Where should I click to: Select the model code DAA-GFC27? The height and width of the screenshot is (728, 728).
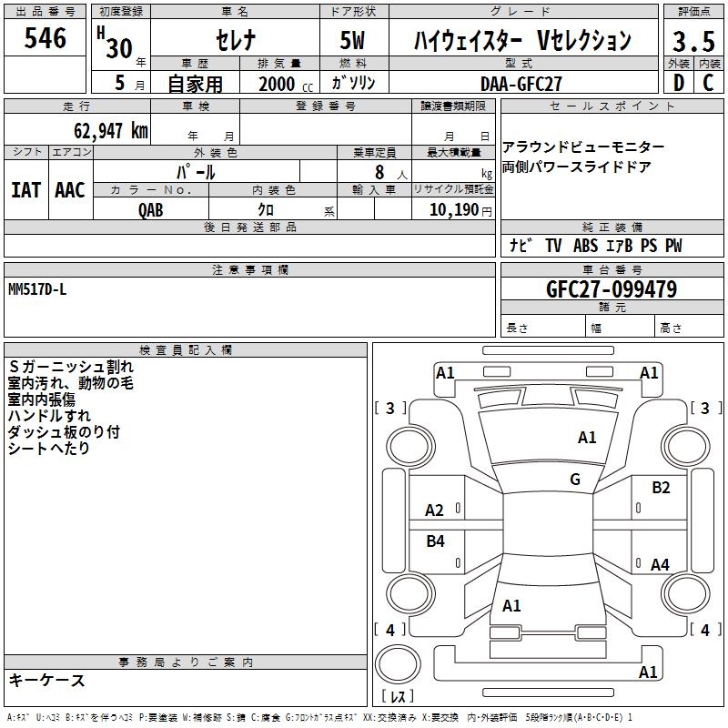[x=521, y=83]
